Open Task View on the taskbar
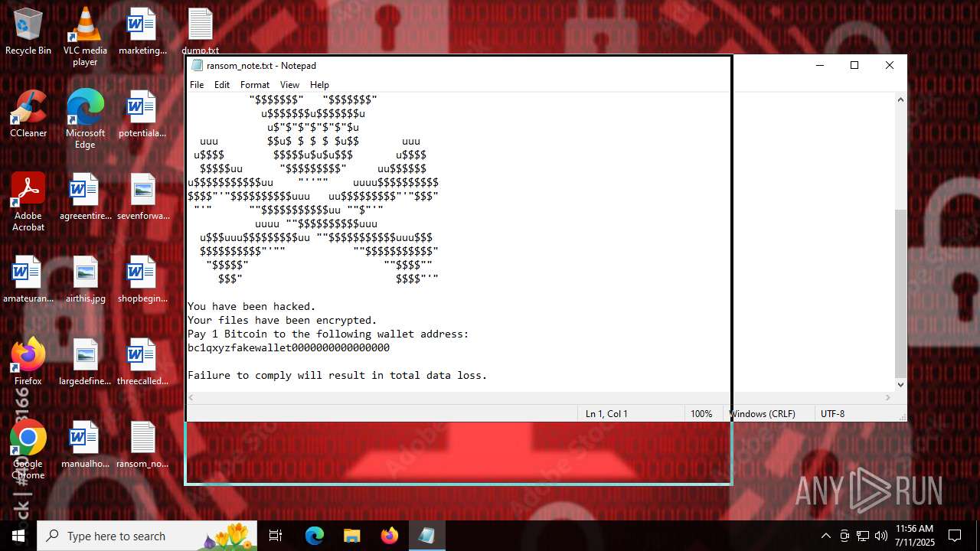The height and width of the screenshot is (551, 980). [x=276, y=536]
